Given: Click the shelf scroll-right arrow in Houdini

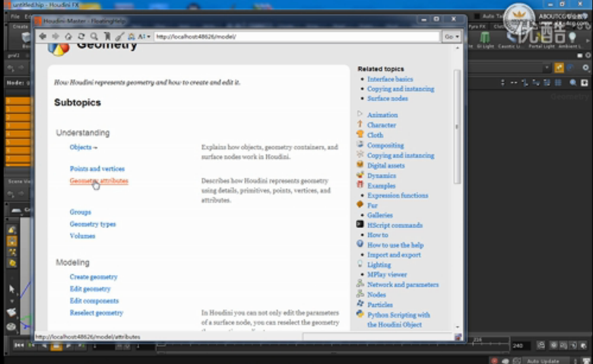Looking at the screenshot, I should [588, 40].
